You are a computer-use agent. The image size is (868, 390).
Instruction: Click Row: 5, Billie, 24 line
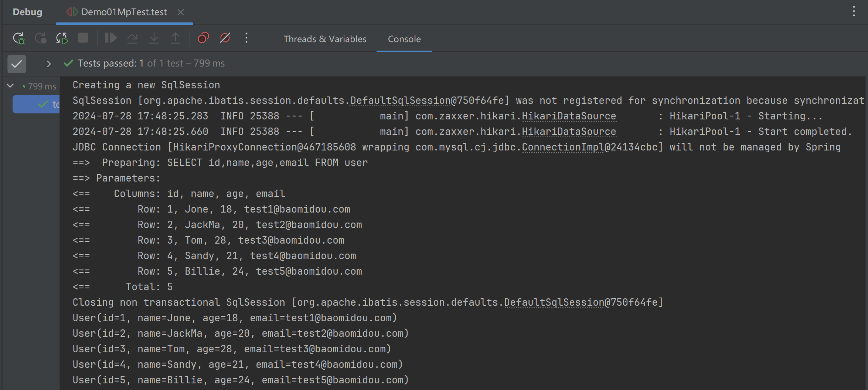click(x=217, y=271)
